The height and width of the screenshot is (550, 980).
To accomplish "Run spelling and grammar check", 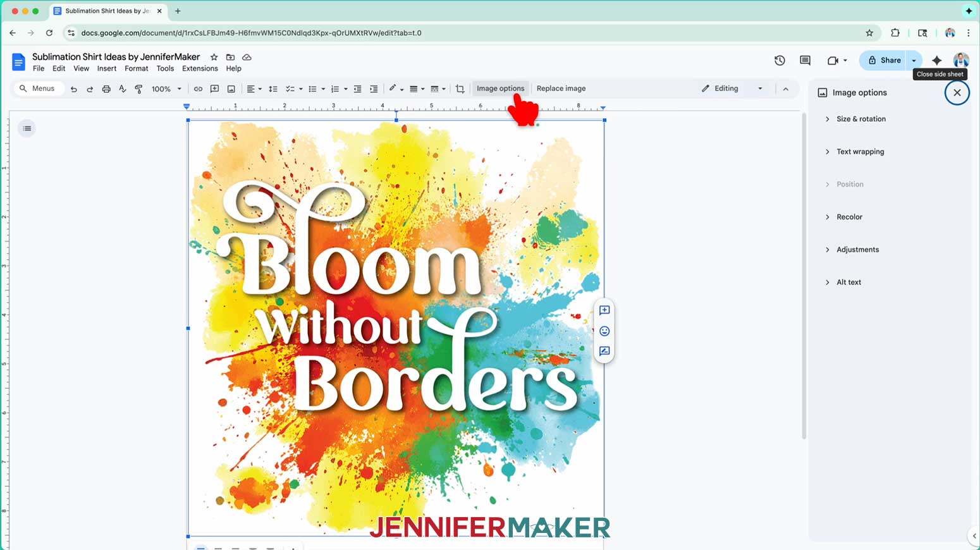I will pyautogui.click(x=123, y=89).
